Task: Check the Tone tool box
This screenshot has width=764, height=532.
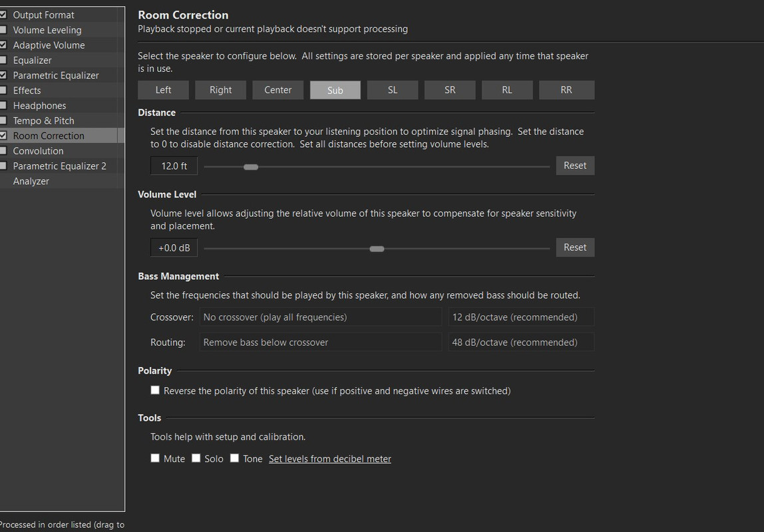Action: pyautogui.click(x=234, y=458)
